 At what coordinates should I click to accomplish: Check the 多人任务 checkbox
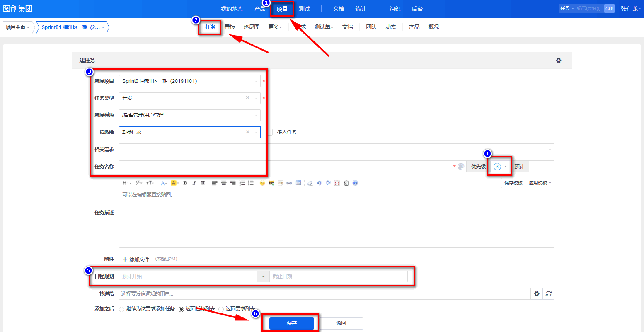coord(269,132)
